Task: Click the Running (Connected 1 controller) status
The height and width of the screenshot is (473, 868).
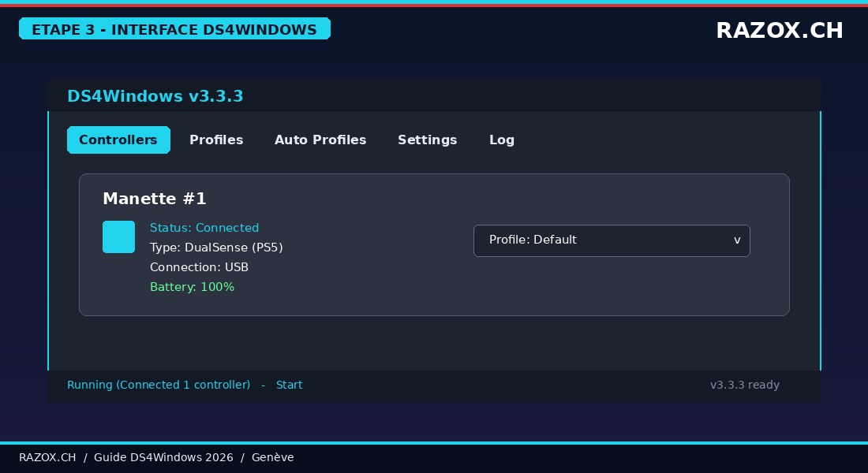Action: tap(159, 385)
